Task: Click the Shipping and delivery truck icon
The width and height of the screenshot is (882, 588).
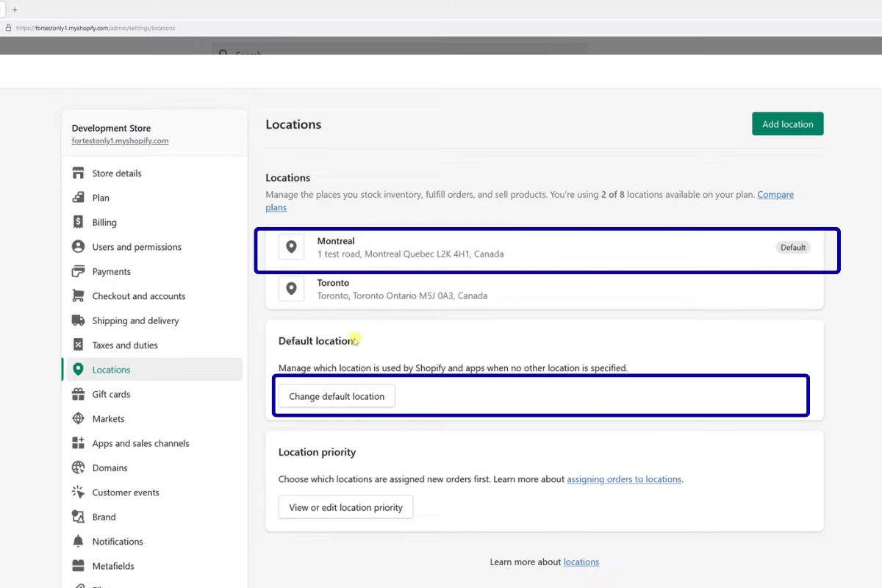Action: click(x=78, y=320)
